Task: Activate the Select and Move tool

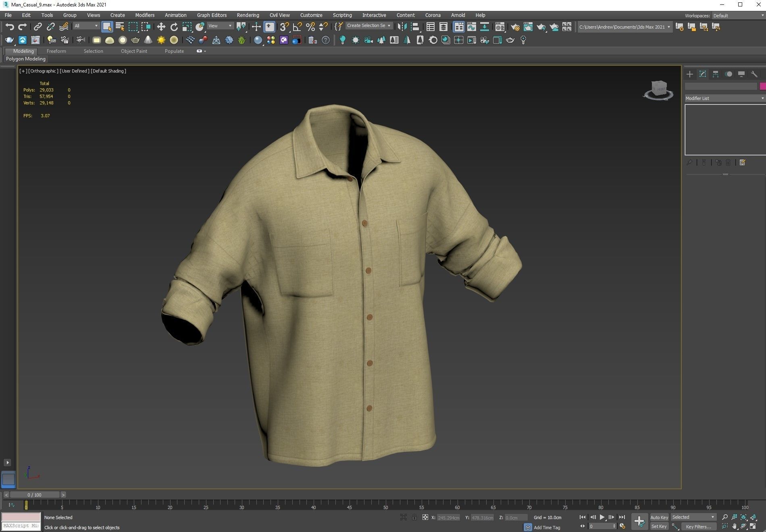Action: pos(161,27)
